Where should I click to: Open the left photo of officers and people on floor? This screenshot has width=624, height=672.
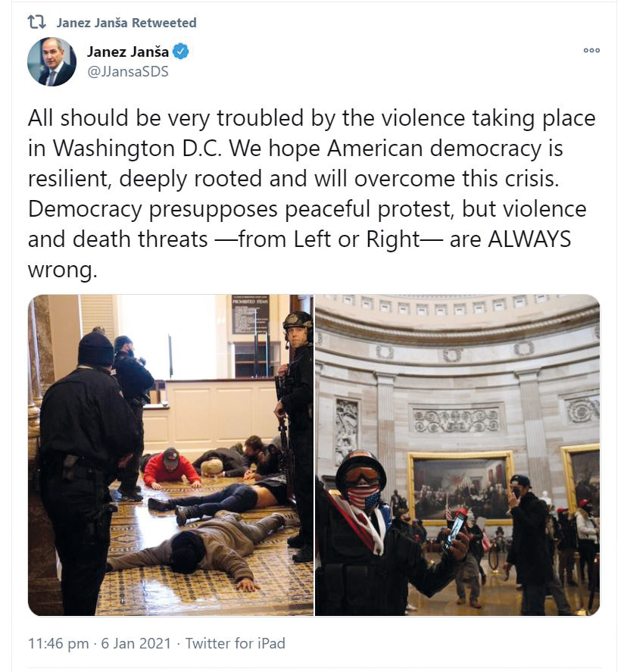coord(170,455)
